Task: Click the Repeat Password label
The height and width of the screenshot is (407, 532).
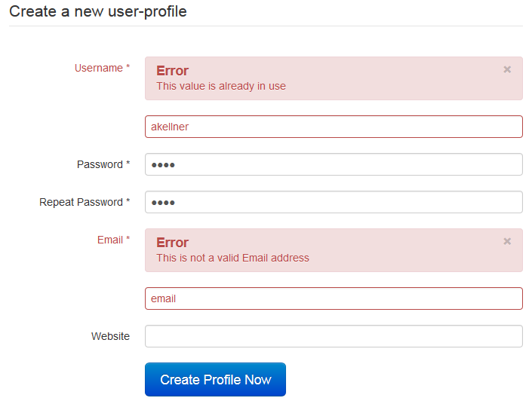Action: tap(81, 202)
